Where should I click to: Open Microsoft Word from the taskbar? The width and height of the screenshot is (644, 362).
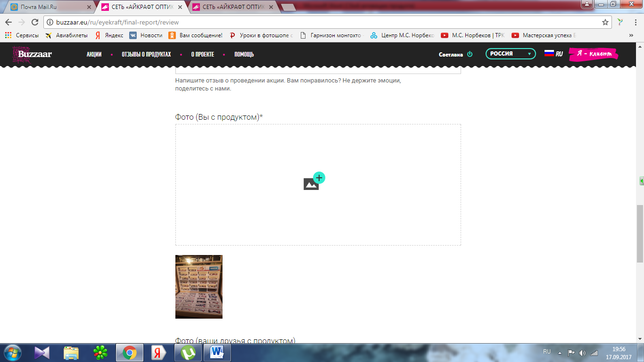(217, 352)
